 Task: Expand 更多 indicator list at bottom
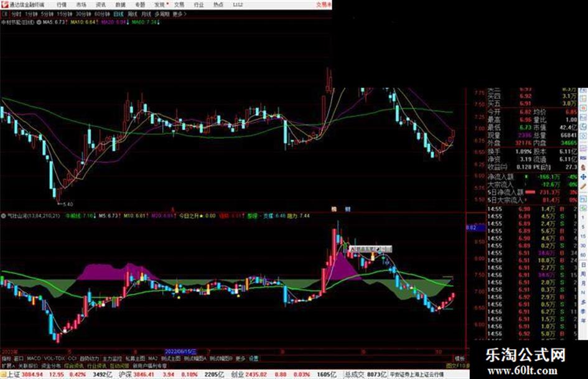coord(240,358)
